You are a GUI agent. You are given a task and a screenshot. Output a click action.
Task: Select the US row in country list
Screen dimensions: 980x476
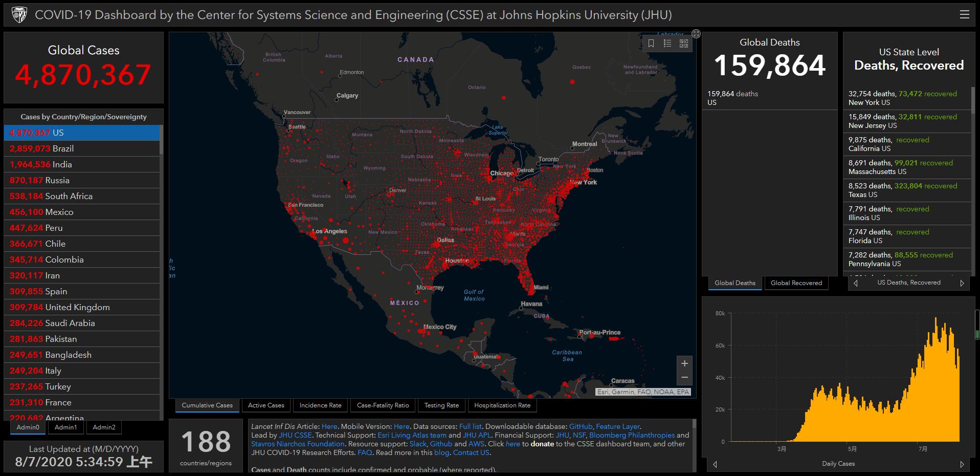coord(82,133)
